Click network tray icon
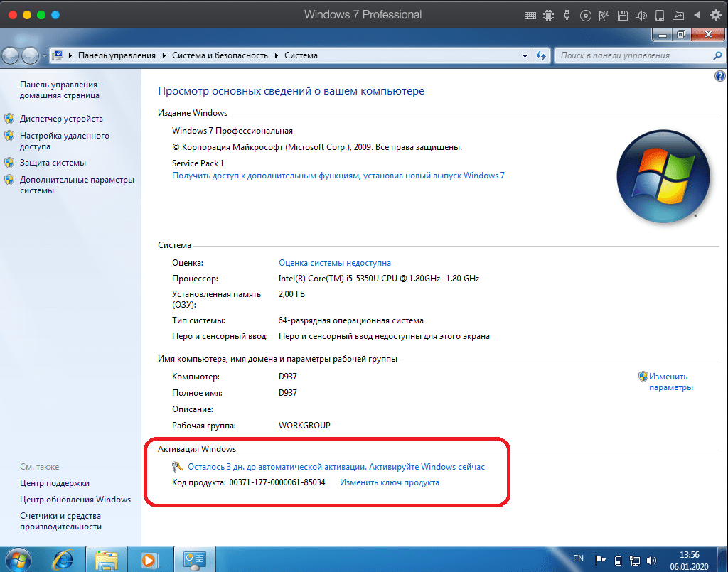728x572 pixels. (635, 561)
